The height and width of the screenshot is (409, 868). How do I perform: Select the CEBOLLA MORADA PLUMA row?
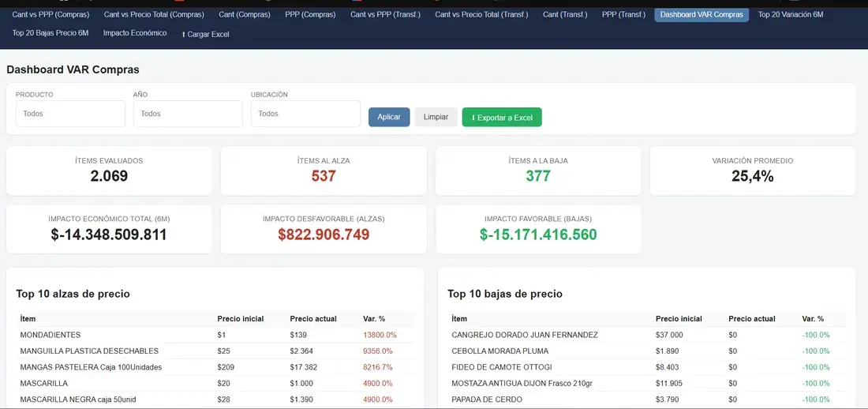646,351
